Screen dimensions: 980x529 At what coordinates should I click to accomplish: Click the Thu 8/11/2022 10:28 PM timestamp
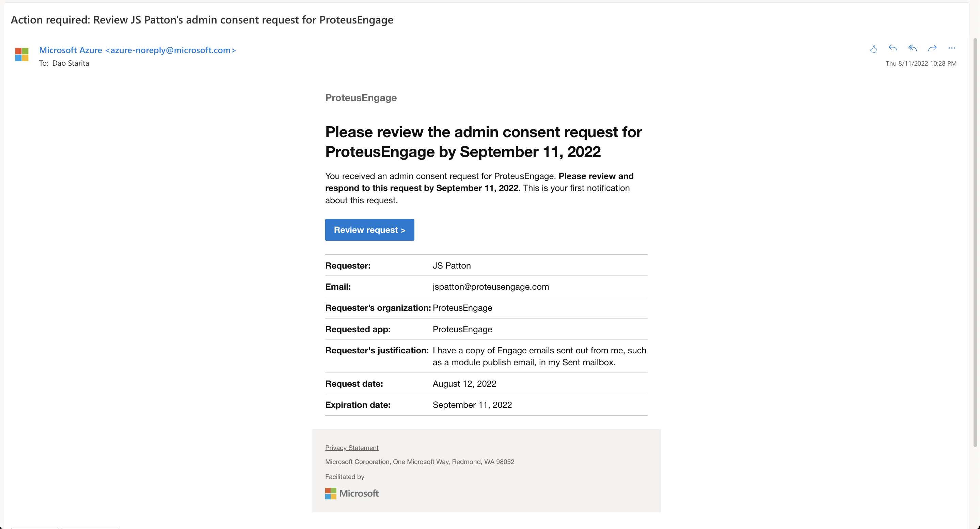921,64
